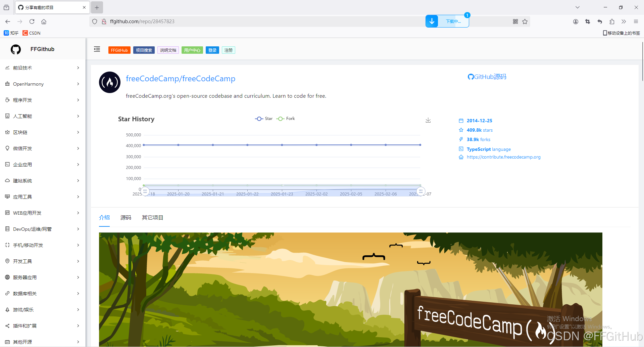Open freeCodeCamp/freeCodeCamp repo title link
Screen dimensions: 644x347
pos(181,79)
